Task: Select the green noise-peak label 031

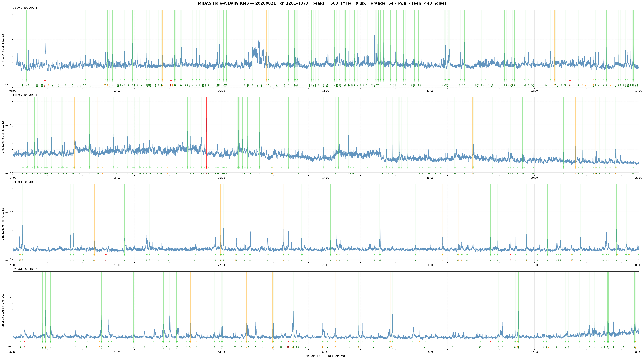Action: tap(141, 86)
